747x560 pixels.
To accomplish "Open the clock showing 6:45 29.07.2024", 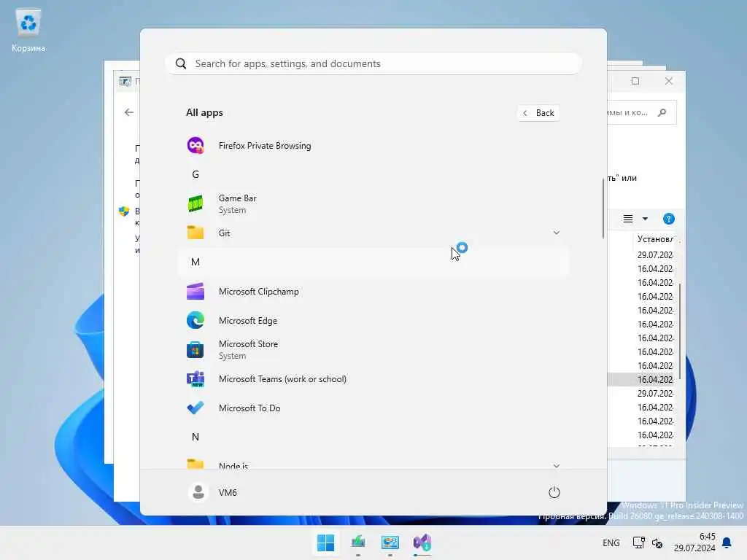I will pyautogui.click(x=694, y=542).
